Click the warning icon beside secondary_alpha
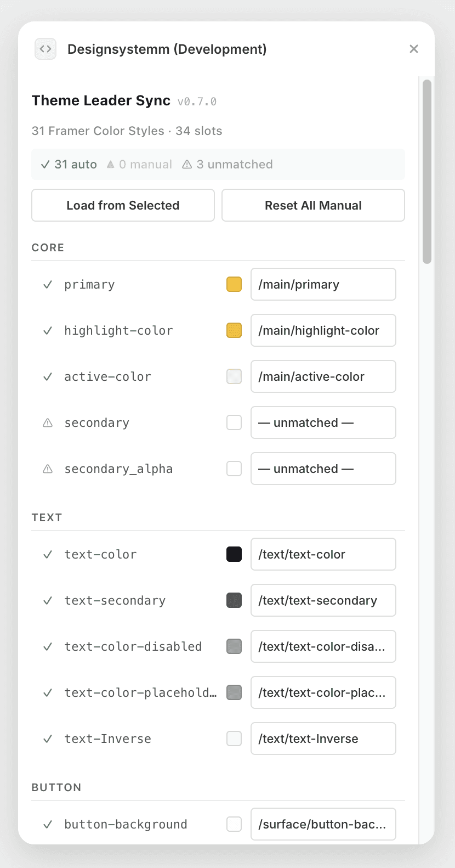This screenshot has width=455, height=868. point(48,469)
